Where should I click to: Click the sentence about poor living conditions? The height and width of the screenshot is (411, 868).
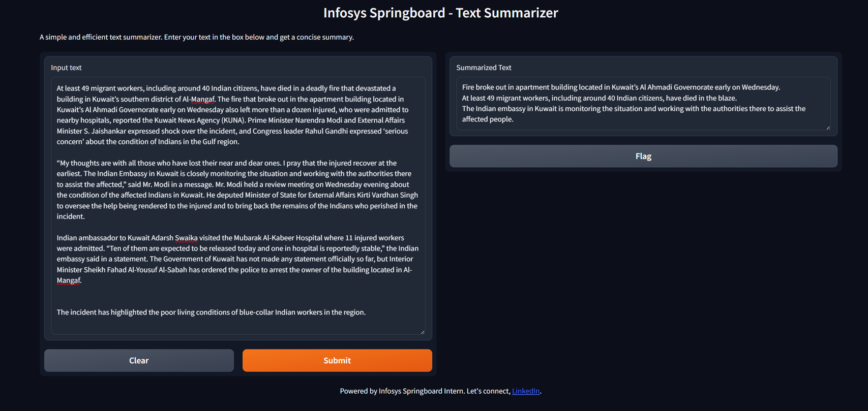[x=211, y=312]
